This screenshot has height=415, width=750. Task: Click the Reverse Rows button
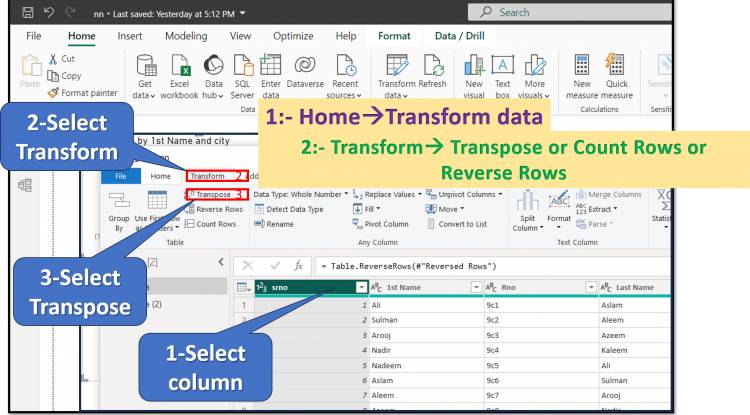click(x=214, y=209)
